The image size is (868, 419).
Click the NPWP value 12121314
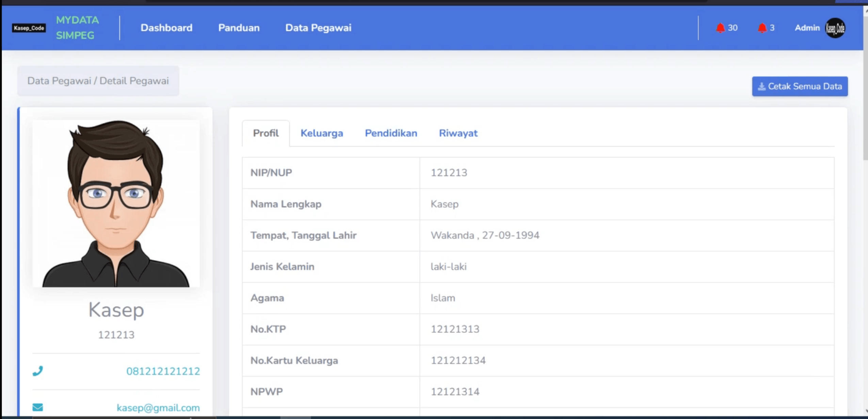pos(455,392)
